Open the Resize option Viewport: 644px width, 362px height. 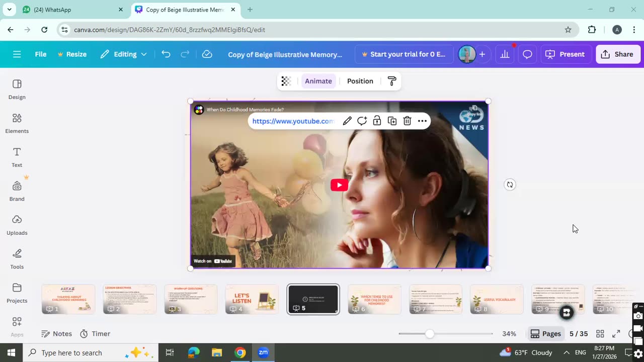click(71, 54)
